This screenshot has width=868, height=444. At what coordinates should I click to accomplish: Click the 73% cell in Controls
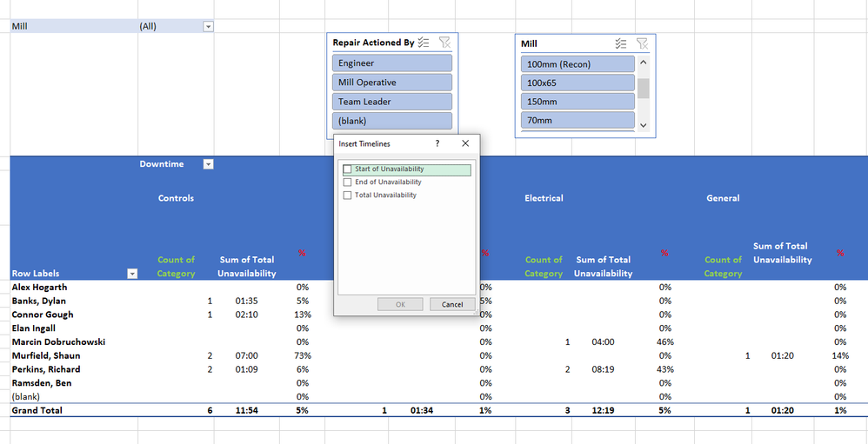pyautogui.click(x=303, y=355)
